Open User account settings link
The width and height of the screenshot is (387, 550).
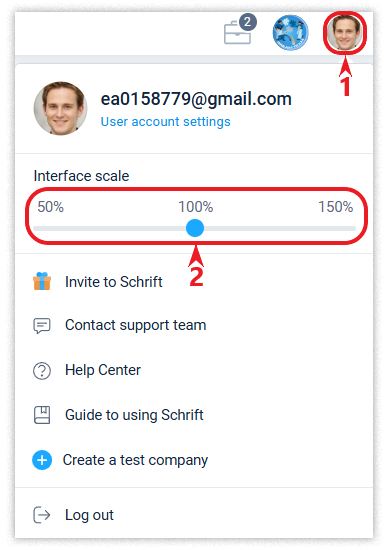[x=166, y=122]
